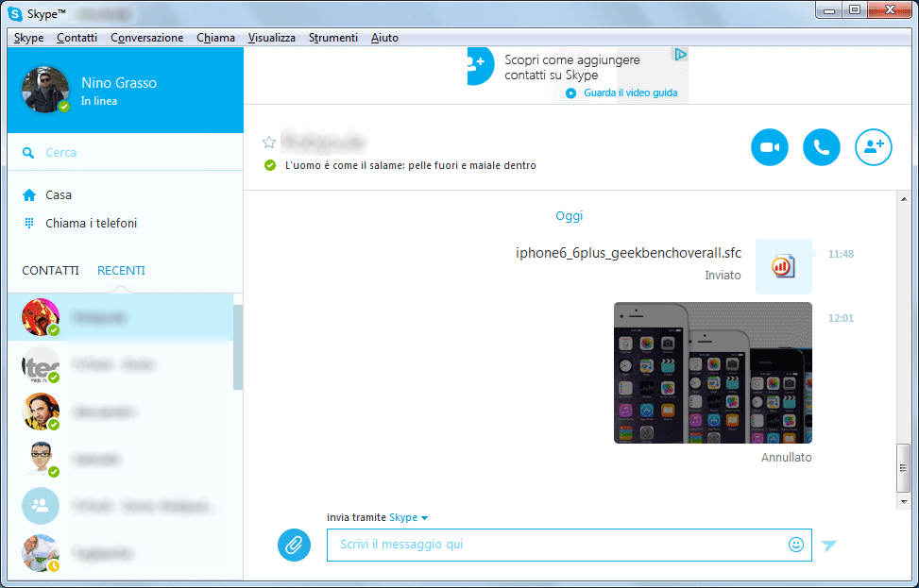The width and height of the screenshot is (919, 588).
Task: Open the contact with away status clock
Action: [x=41, y=553]
